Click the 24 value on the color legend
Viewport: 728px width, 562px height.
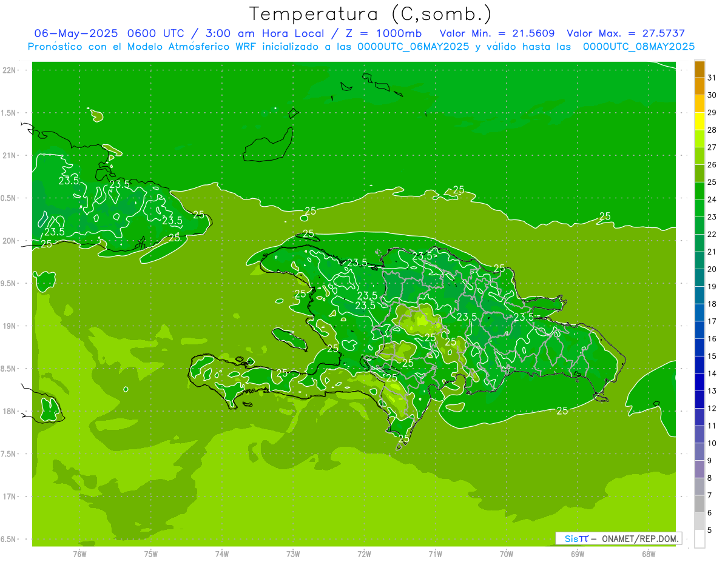tap(712, 199)
